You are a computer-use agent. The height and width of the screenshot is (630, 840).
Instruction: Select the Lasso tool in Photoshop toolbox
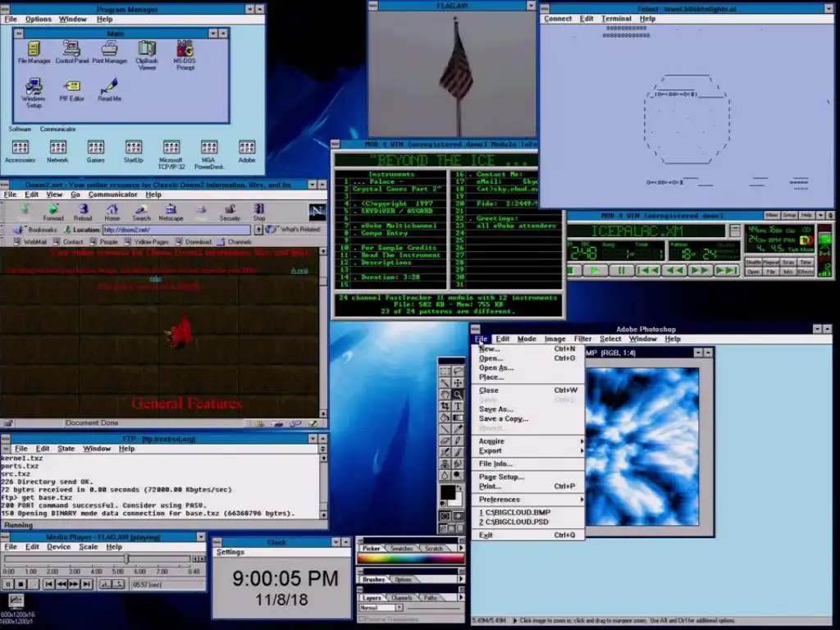(x=458, y=371)
